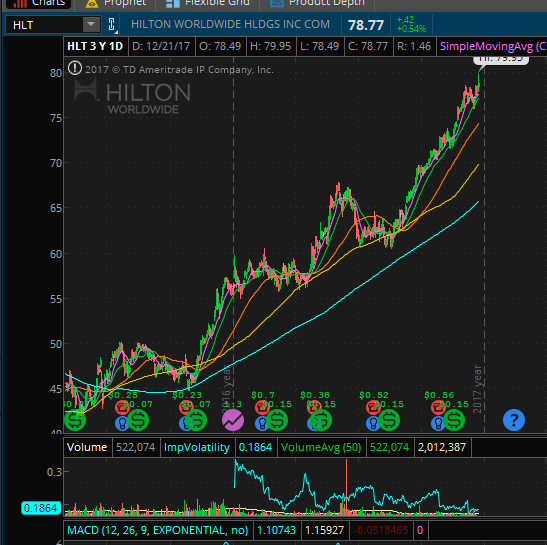Switch to the Prophet tab
Screen dimensions: 547x545
click(x=116, y=3)
